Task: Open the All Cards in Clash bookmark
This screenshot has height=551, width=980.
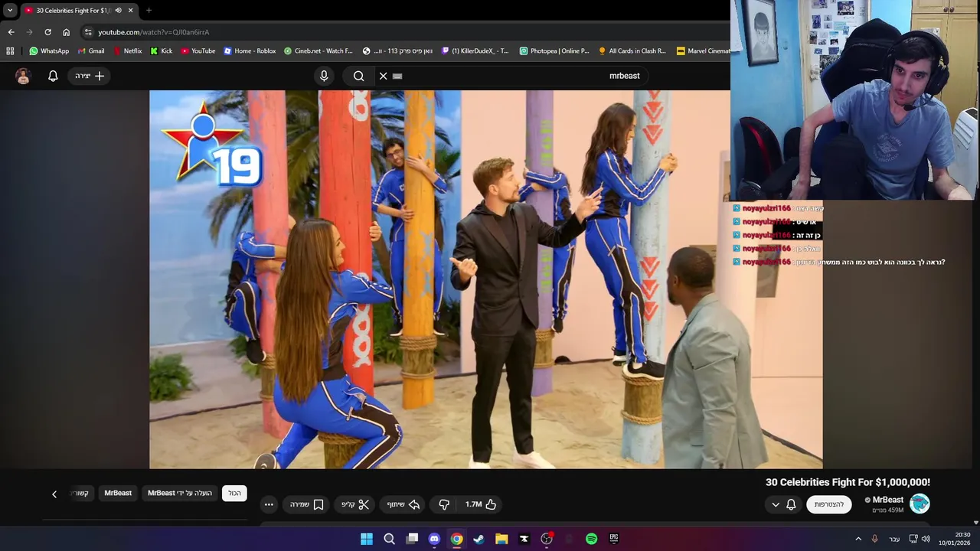Action: (x=632, y=51)
